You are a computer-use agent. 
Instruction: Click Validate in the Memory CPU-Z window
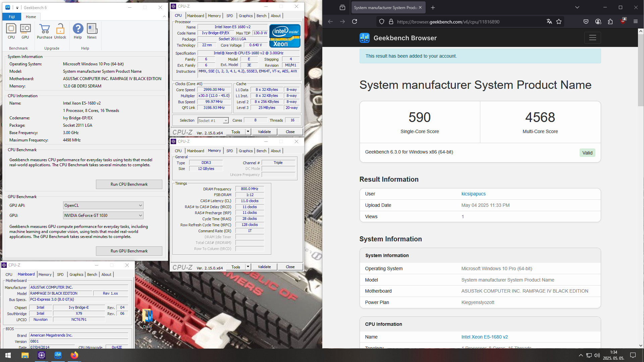point(264,267)
